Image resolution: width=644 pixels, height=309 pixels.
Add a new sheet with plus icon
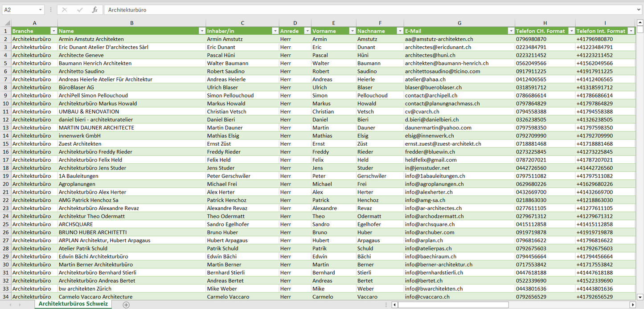coord(126,305)
